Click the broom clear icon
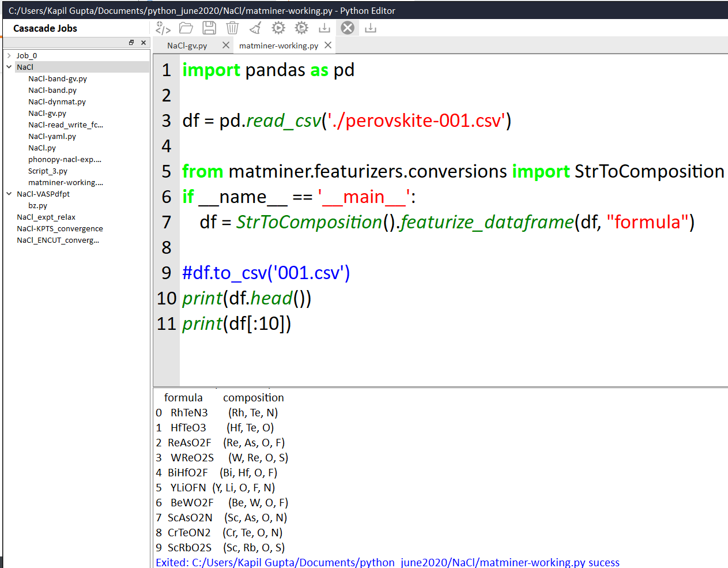 (x=255, y=28)
